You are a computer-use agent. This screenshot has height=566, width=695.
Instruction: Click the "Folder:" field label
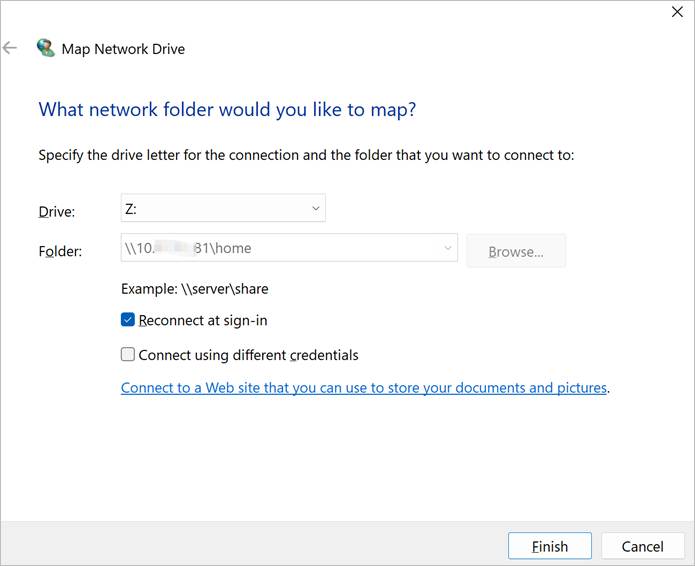(59, 251)
